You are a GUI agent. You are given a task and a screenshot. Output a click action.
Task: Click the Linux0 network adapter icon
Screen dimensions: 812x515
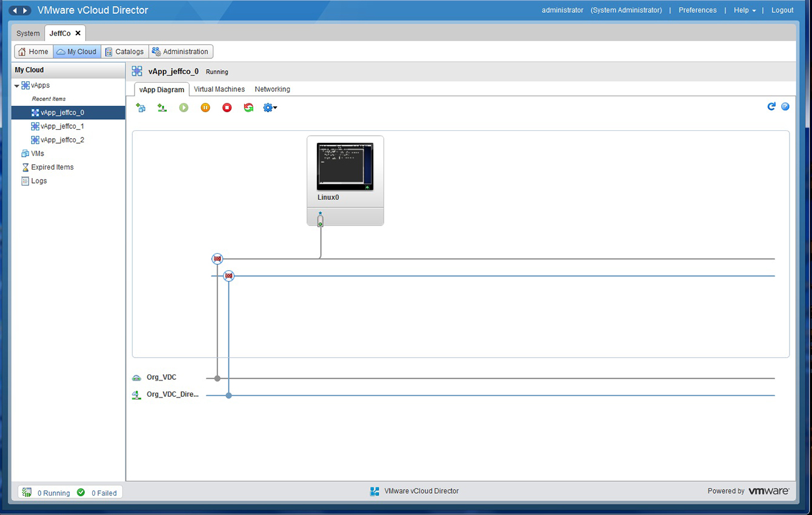click(321, 220)
